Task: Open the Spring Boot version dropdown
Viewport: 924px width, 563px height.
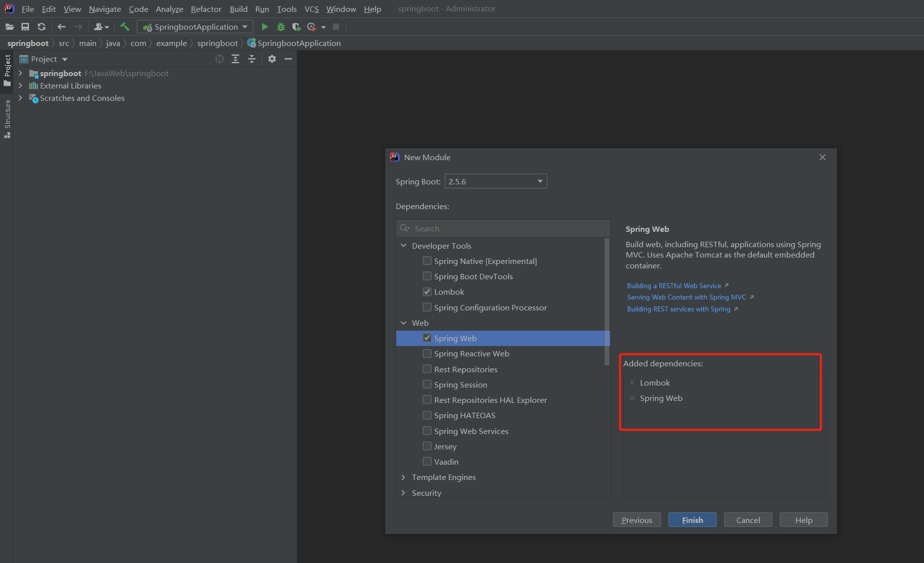Action: (496, 181)
